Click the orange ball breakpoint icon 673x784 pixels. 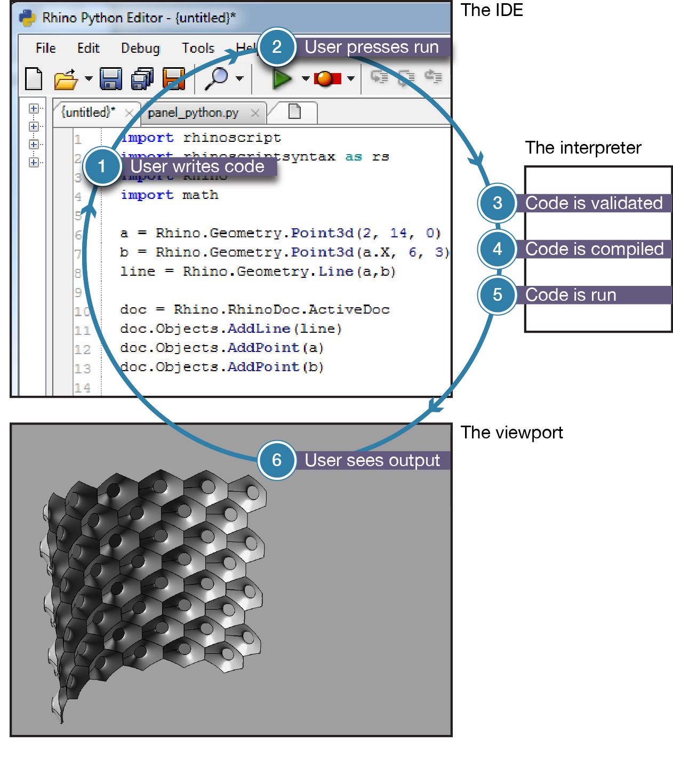326,79
